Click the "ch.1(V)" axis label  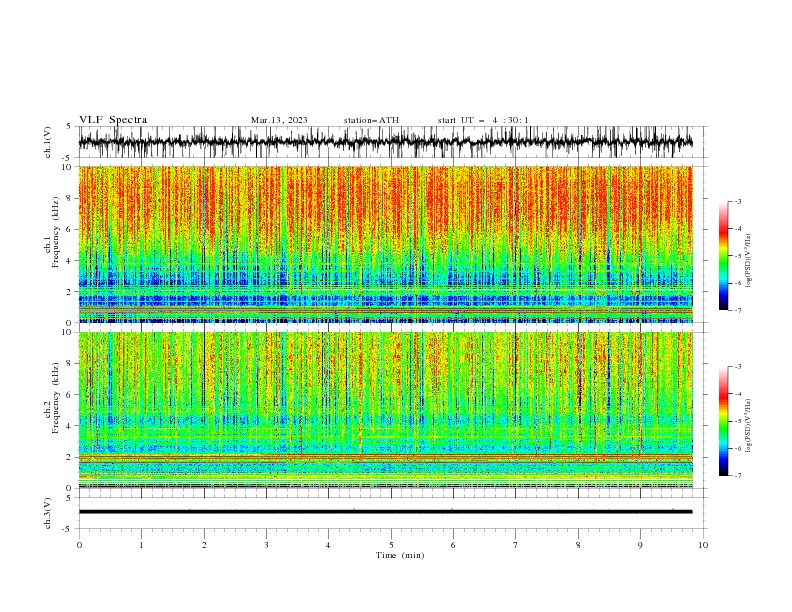[x=48, y=142]
